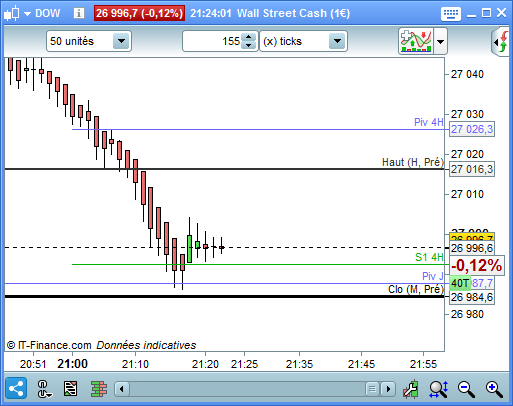
Task: Open the add indicator icon
Action: pos(416,41)
